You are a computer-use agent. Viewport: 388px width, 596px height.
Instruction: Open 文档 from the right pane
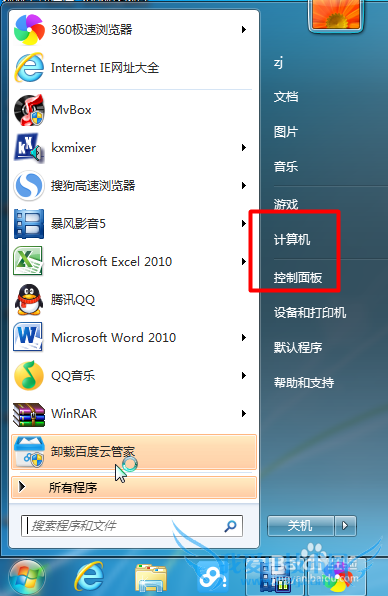tap(286, 97)
